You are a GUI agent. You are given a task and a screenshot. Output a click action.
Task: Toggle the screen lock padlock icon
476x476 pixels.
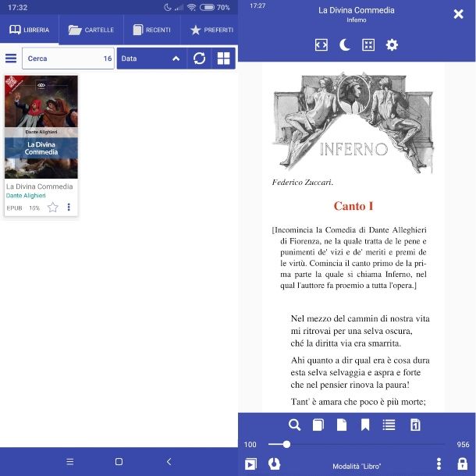(x=462, y=464)
